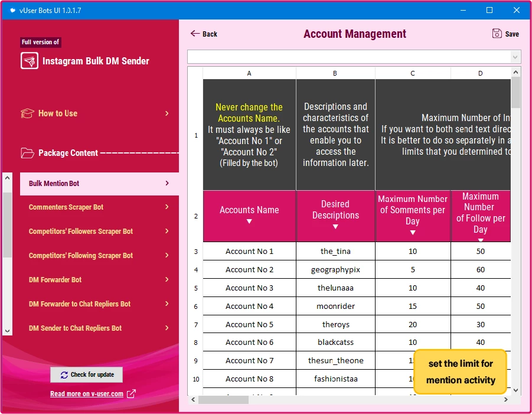532x414 pixels.
Task: Click the spreadsheet horizontal scrollbar thumb
Action: (223, 400)
